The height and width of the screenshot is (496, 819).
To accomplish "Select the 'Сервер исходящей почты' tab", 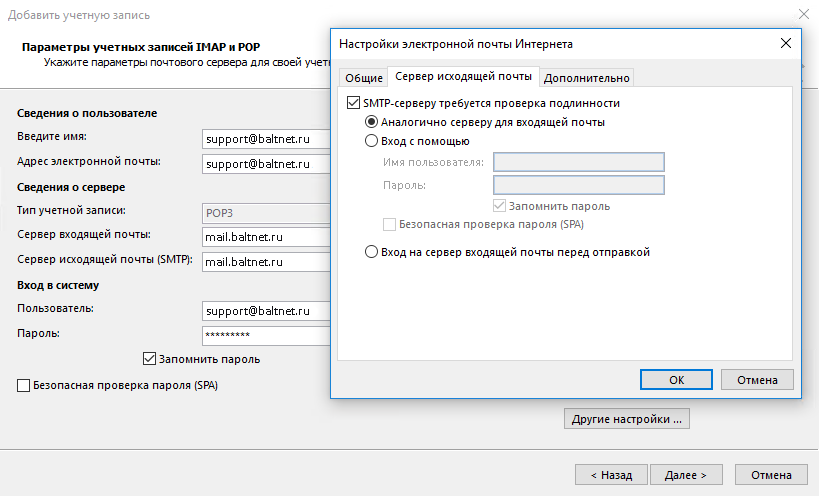I will (x=463, y=77).
